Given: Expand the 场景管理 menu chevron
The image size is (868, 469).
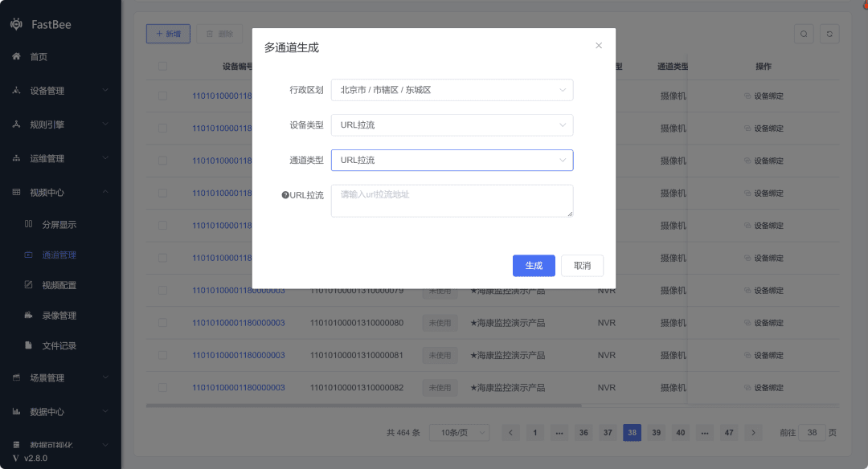Looking at the screenshot, I should [105, 377].
